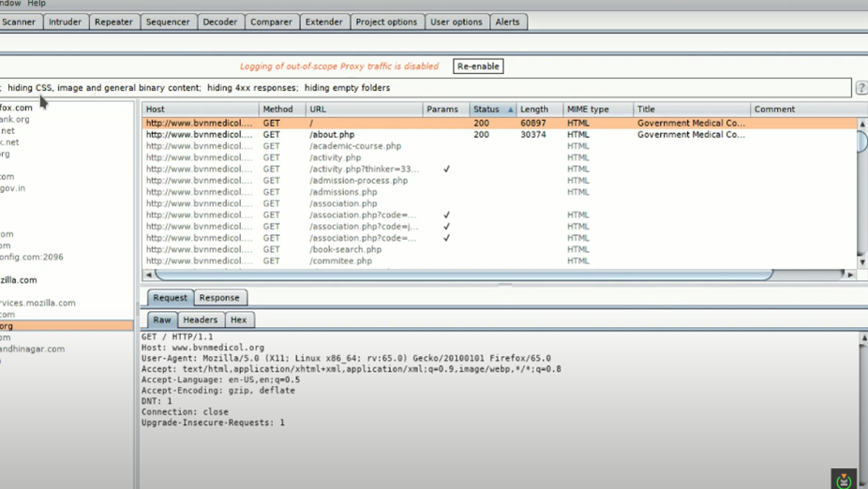Screen dimensions: 868x489
Task: Click the table's scroll down arrow
Action: click(x=861, y=261)
